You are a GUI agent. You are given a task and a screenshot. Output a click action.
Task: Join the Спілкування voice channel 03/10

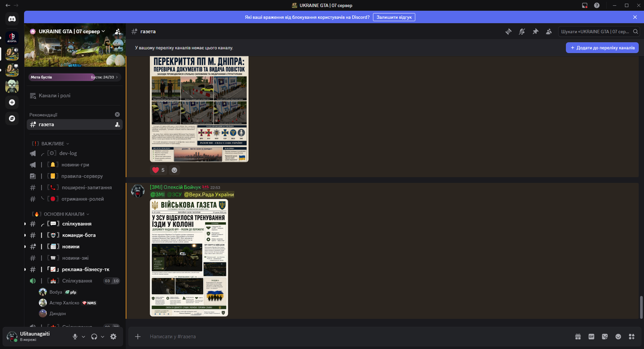click(75, 281)
